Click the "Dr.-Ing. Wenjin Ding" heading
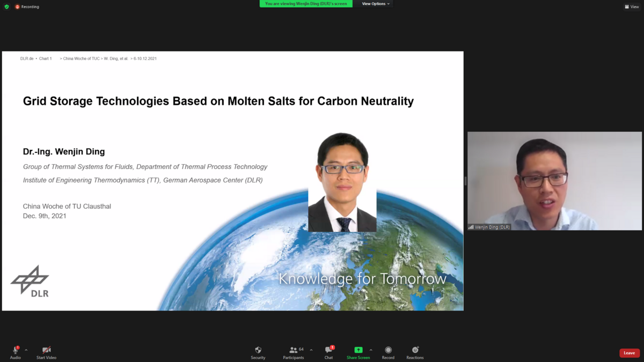 click(64, 152)
